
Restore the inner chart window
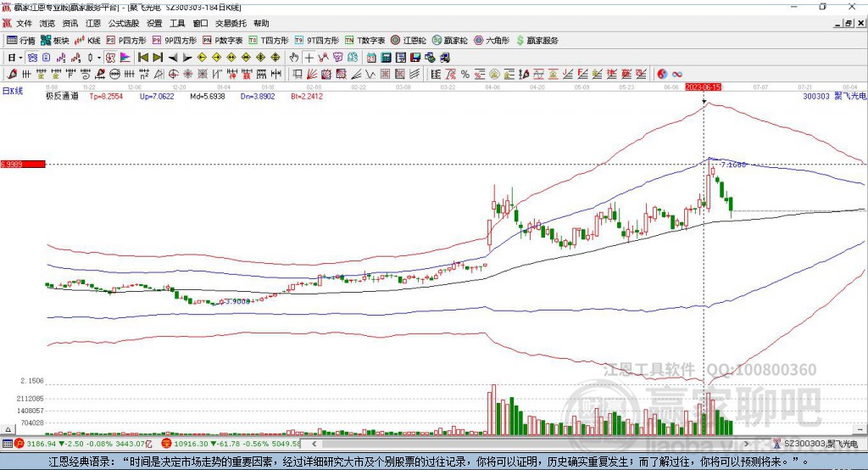(849, 23)
